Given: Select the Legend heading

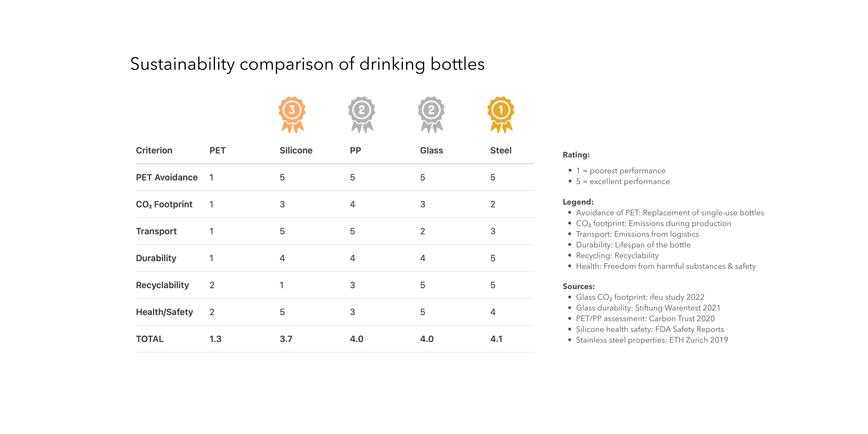Looking at the screenshot, I should pyautogui.click(x=578, y=202).
